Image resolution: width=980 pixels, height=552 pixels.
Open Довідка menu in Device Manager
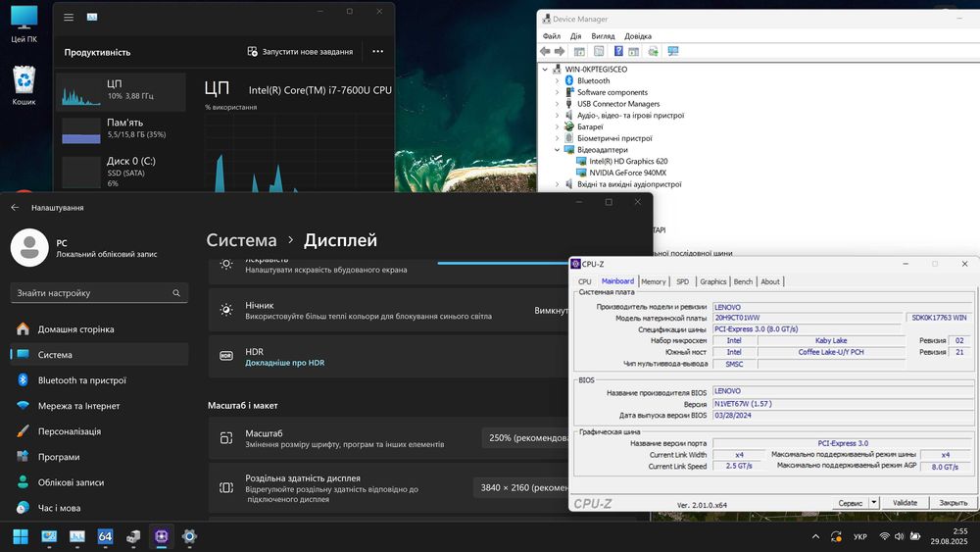click(638, 36)
